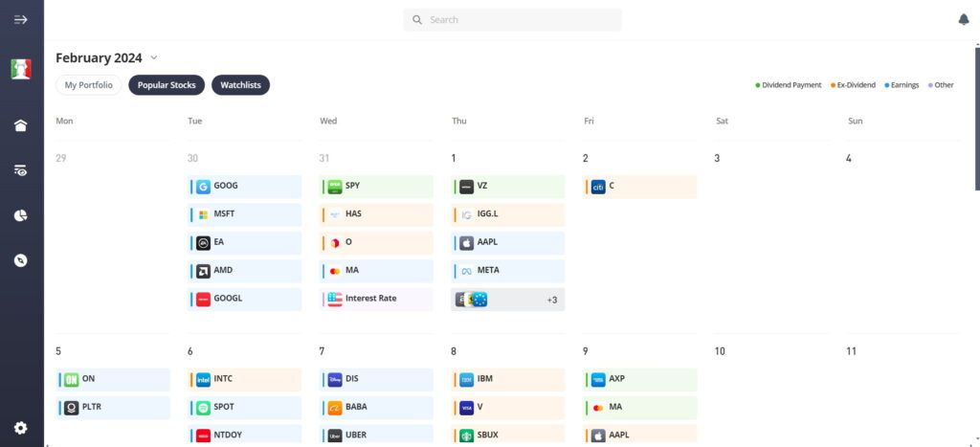Open the portfolio pie chart icon
Image resolution: width=980 pixels, height=447 pixels.
21,215
